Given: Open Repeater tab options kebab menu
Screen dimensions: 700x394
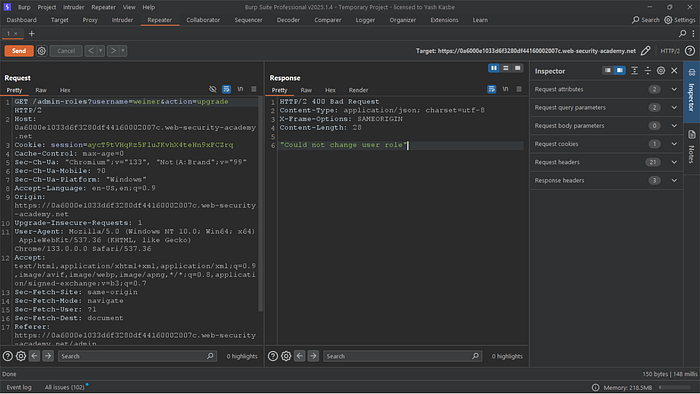Looking at the screenshot, I should point(693,33).
